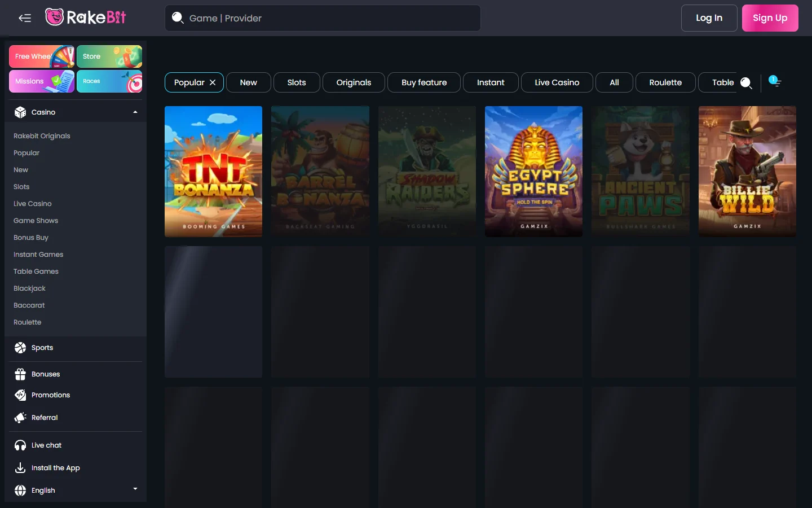Open Slots from the sidebar
Image resolution: width=812 pixels, height=508 pixels.
pos(21,187)
